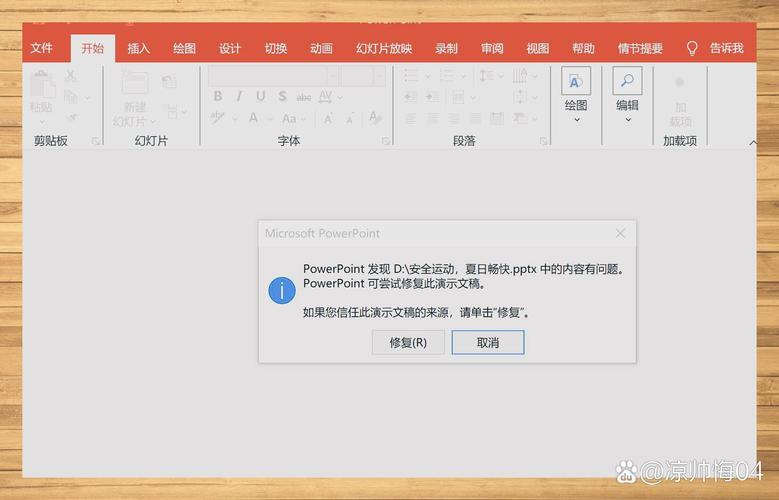Click the 修复(R) button
779x500 pixels.
click(408, 342)
